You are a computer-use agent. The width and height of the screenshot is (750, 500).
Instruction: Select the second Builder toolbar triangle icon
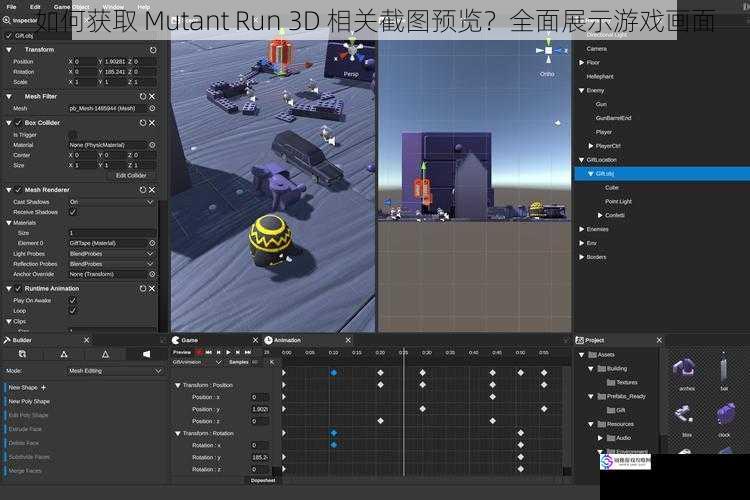(64, 354)
